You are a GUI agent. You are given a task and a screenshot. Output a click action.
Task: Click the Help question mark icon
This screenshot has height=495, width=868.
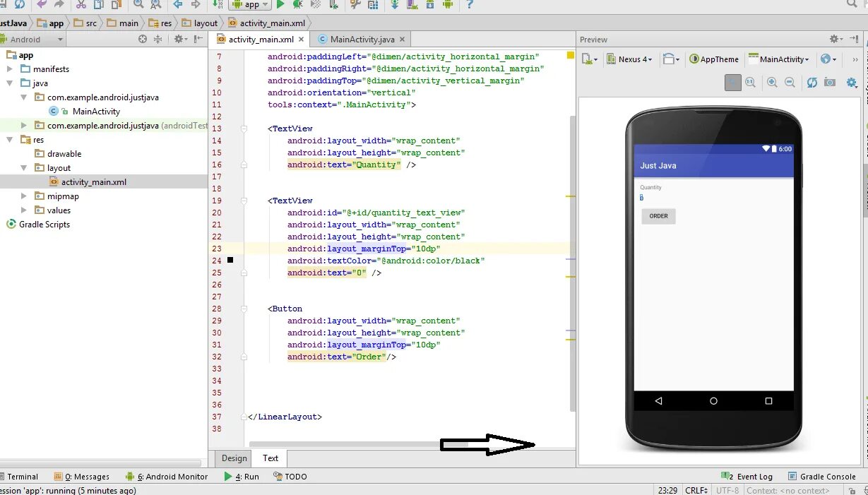pyautogui.click(x=469, y=5)
